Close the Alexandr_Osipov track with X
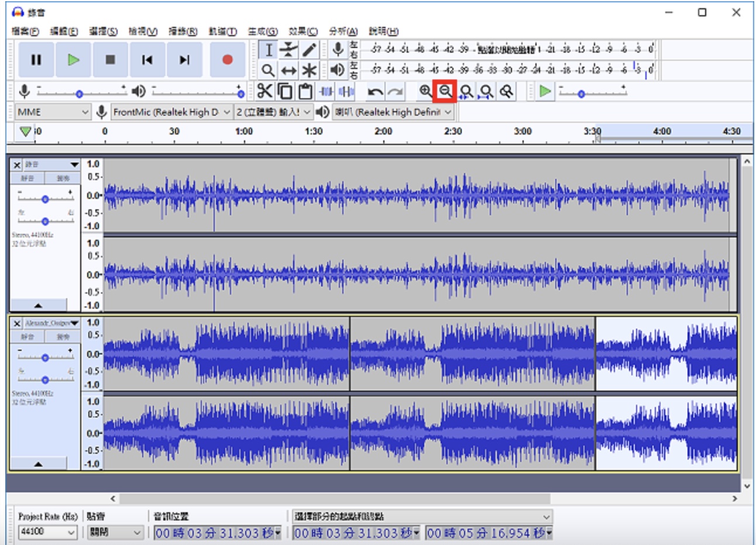This screenshot has width=756, height=545. tap(17, 323)
